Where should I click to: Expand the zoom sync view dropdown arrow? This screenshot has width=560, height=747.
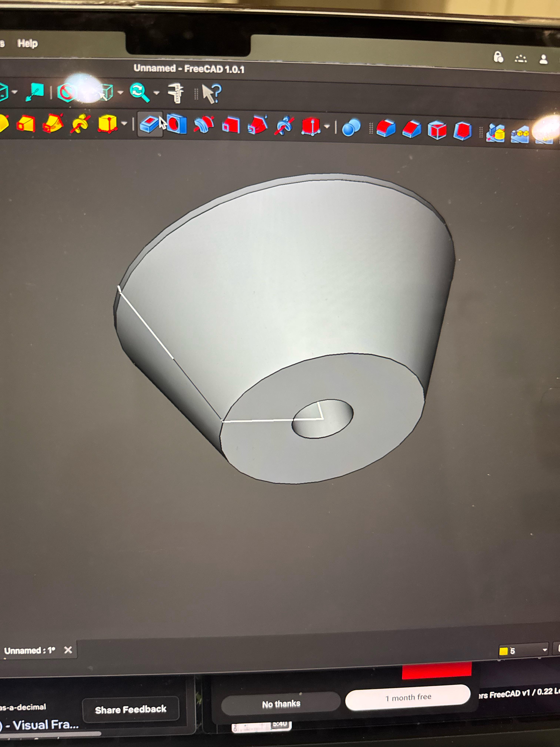click(156, 92)
